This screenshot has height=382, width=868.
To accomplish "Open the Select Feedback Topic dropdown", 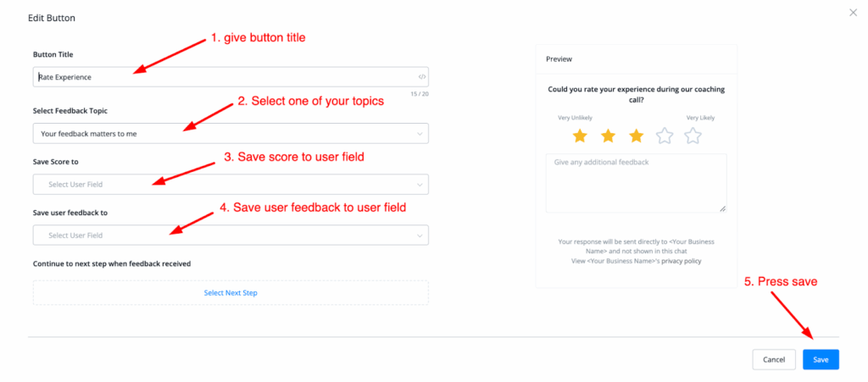I will (230, 134).
